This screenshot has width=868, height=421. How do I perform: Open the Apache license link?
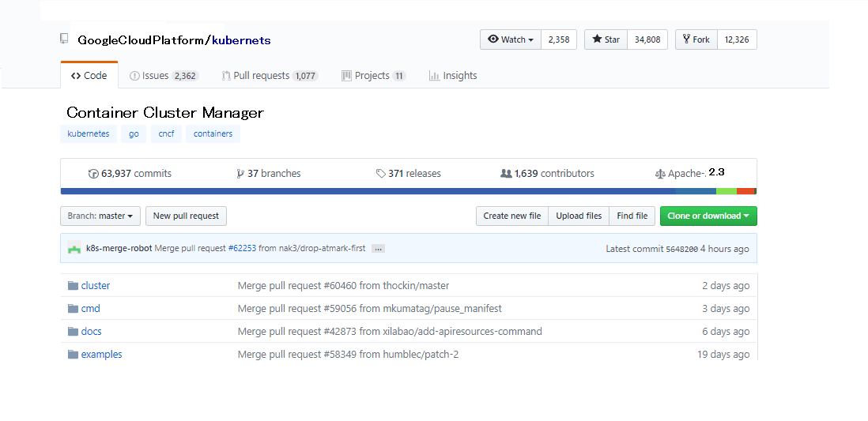click(690, 173)
